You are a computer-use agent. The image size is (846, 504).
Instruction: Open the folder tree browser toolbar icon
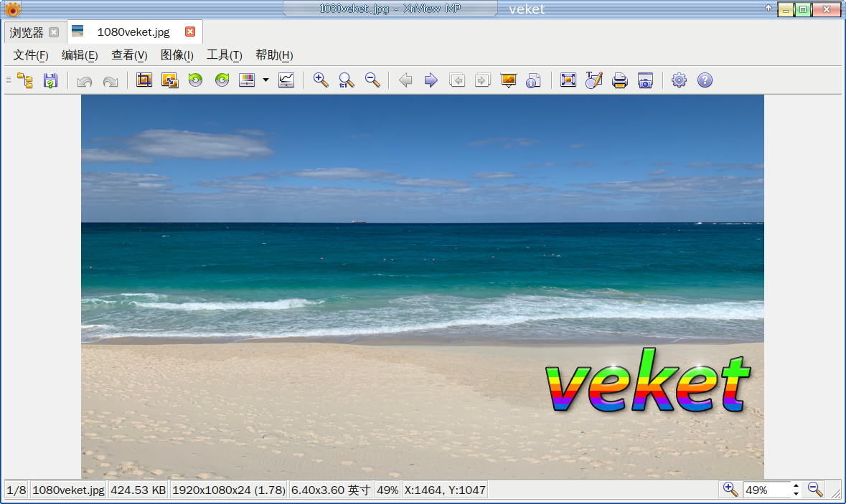coord(25,80)
